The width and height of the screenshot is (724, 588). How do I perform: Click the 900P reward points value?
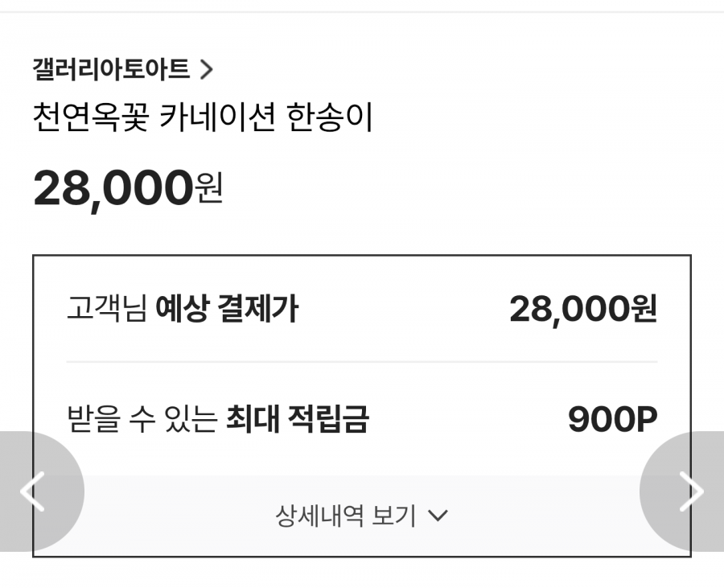(x=612, y=419)
